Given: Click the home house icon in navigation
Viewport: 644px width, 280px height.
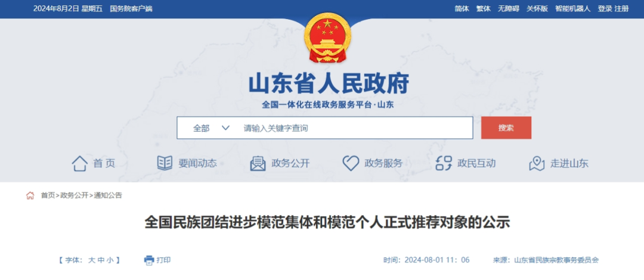Looking at the screenshot, I should [x=80, y=163].
